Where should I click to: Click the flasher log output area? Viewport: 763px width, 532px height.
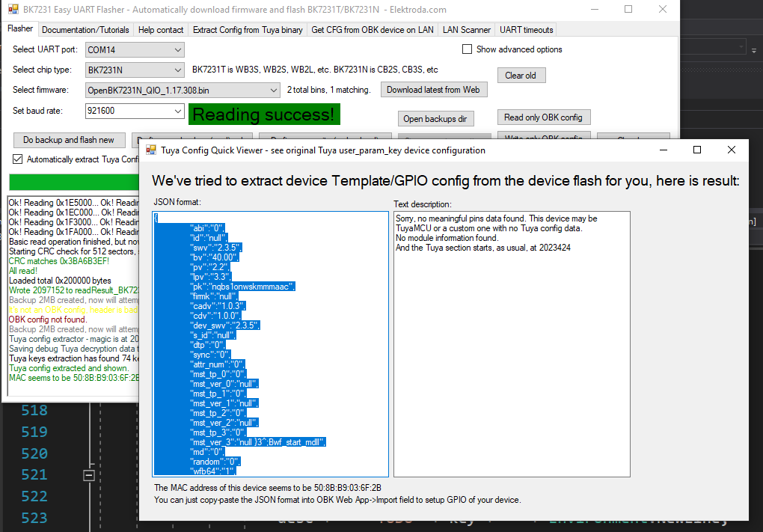click(x=73, y=296)
